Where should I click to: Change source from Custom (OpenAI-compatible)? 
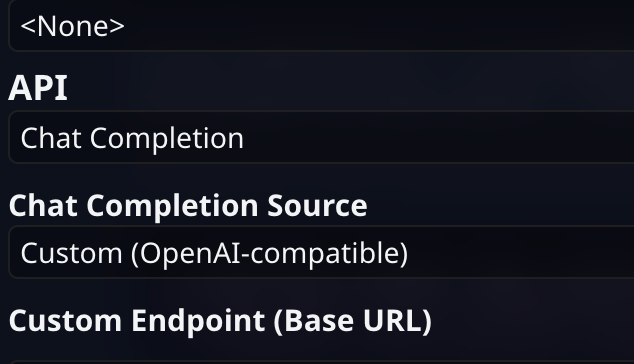pyautogui.click(x=321, y=252)
